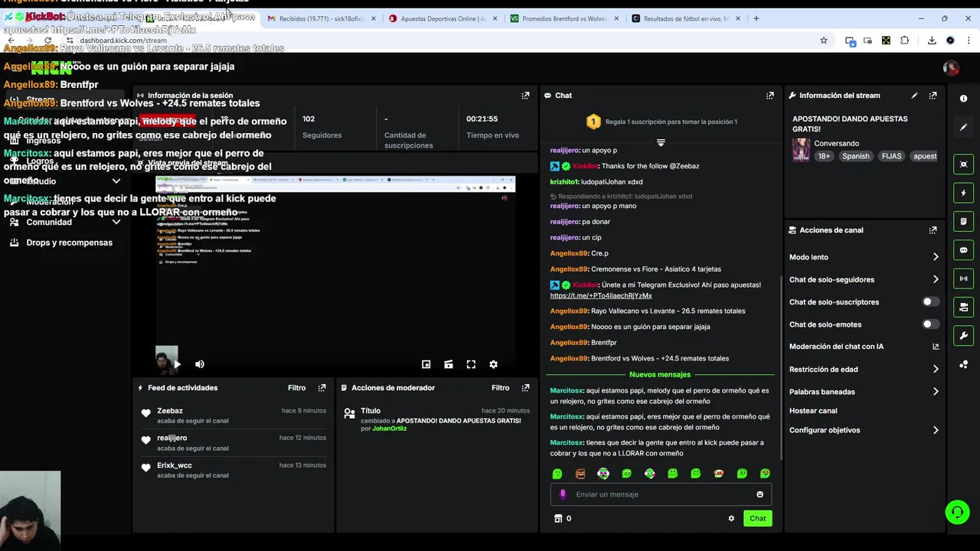The image size is (980, 551).
Task: Open external link icon of Moderación del chat con IA
Action: (936, 347)
